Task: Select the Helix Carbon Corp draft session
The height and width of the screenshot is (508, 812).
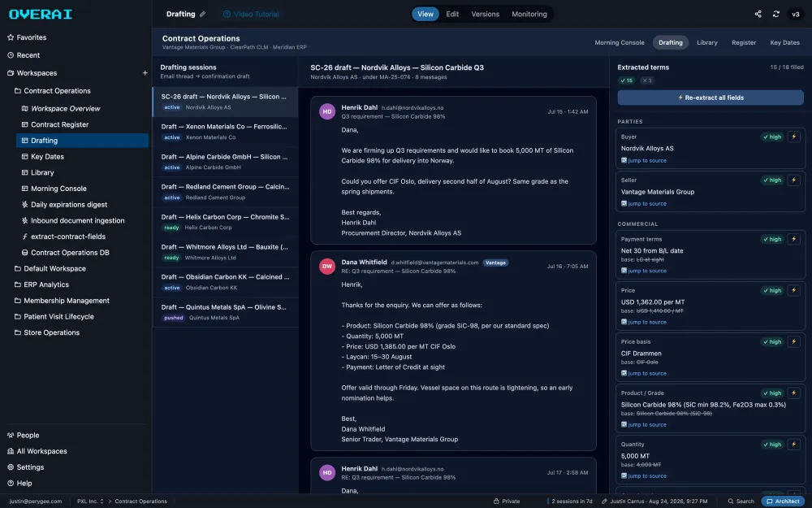Action: (225, 221)
